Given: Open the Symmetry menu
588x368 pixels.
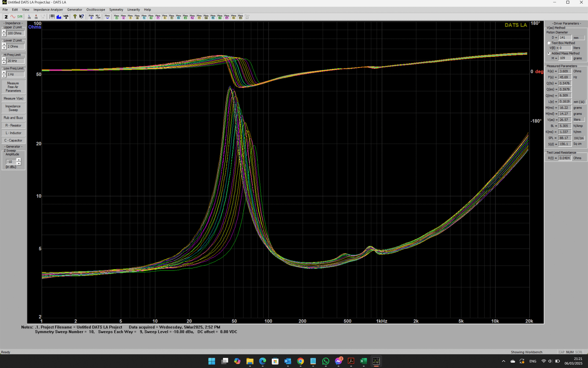Looking at the screenshot, I should pos(116,10).
